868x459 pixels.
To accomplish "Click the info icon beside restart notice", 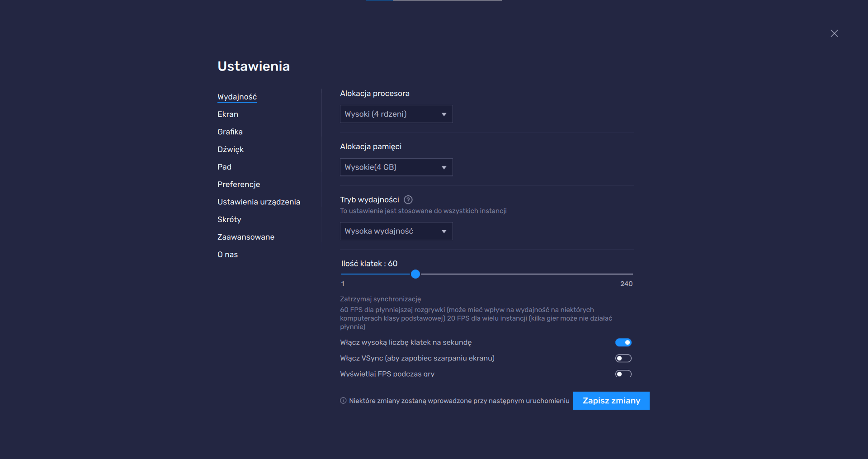I will pyautogui.click(x=343, y=401).
